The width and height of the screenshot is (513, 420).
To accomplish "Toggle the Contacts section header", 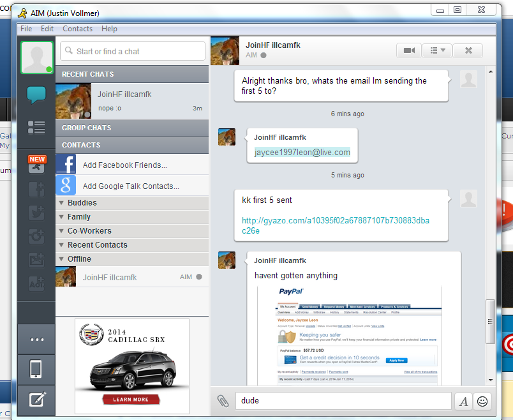I will 132,145.
